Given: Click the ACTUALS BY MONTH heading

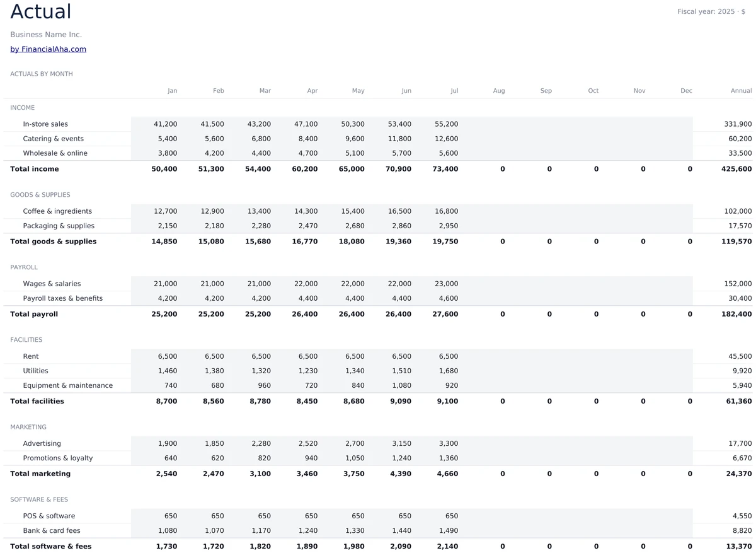Looking at the screenshot, I should 42,74.
